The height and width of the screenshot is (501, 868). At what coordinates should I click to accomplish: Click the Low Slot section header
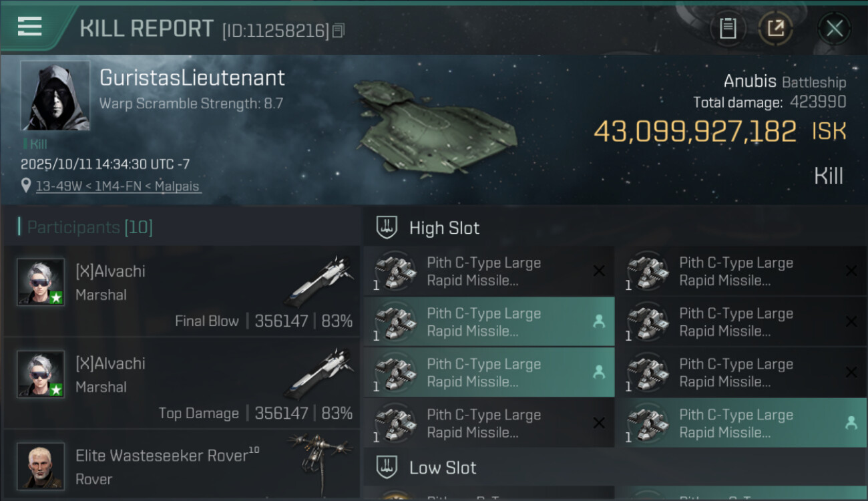(443, 468)
